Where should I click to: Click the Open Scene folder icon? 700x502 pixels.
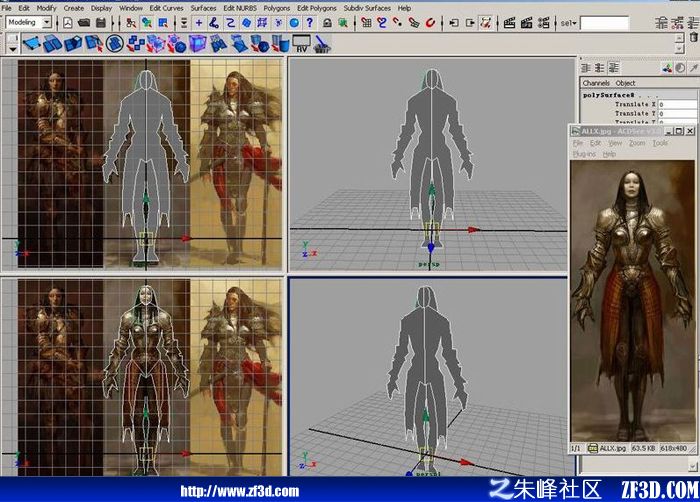[84, 23]
